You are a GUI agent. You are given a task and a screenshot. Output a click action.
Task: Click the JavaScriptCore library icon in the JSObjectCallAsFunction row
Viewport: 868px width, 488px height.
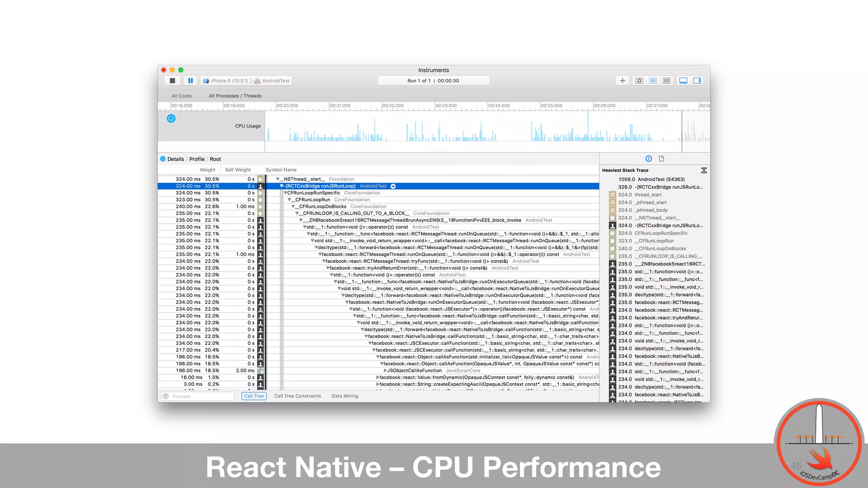coord(261,371)
